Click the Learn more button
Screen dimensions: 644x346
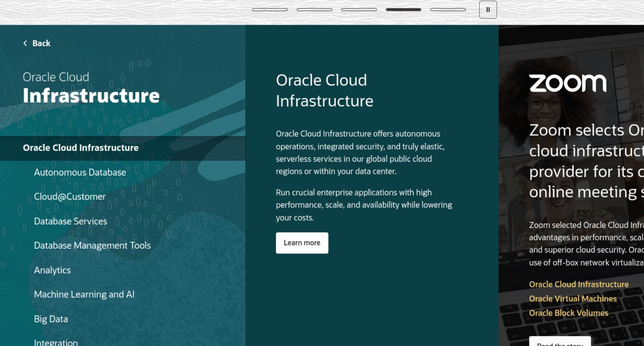point(302,243)
